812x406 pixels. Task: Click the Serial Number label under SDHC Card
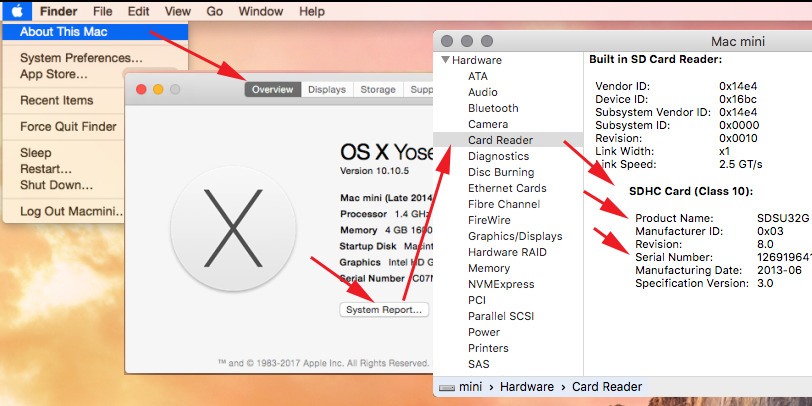674,257
